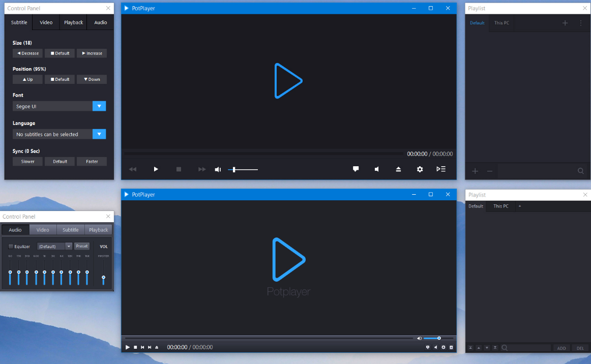Image resolution: width=591 pixels, height=364 pixels.
Task: Click the equalizer Preset button
Action: pos(82,246)
